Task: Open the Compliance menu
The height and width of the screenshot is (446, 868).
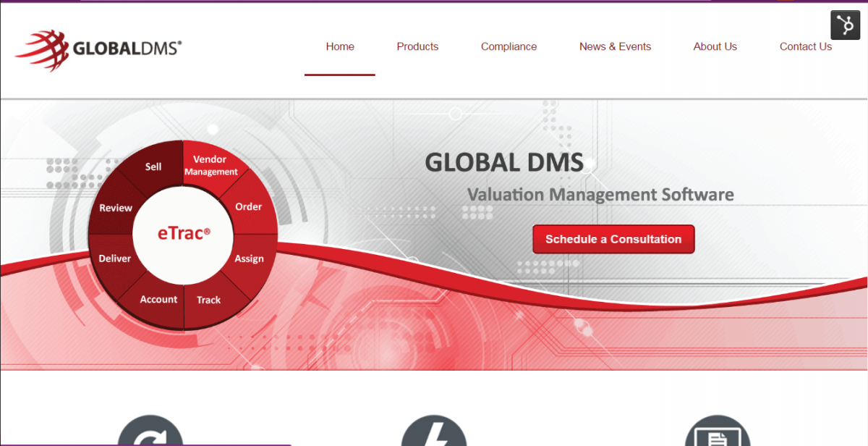Action: click(x=509, y=46)
